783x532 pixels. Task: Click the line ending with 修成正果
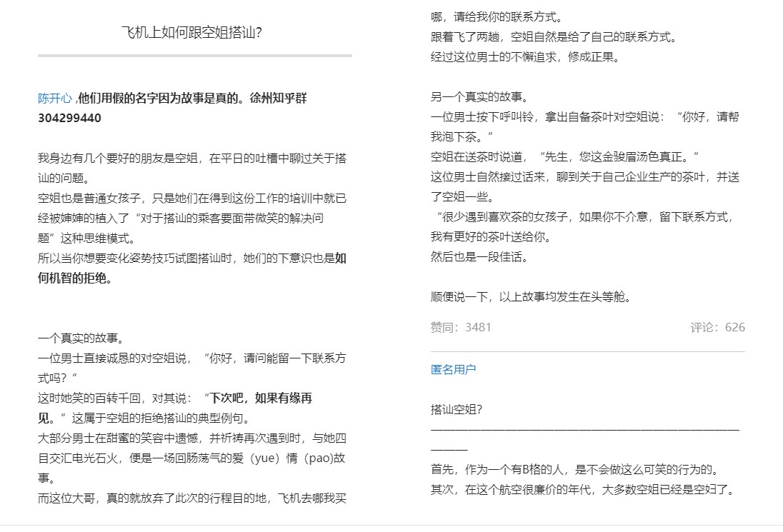click(525, 56)
